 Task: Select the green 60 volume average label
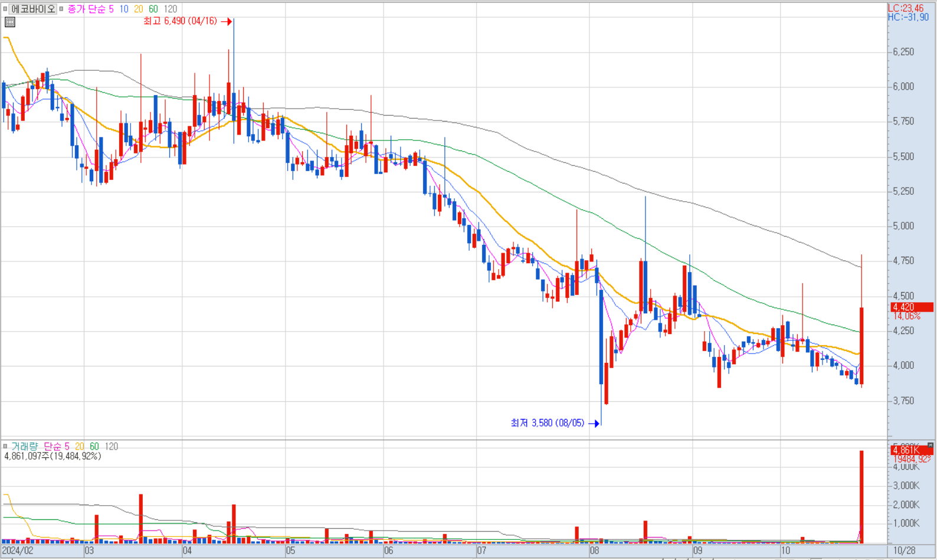pos(94,446)
